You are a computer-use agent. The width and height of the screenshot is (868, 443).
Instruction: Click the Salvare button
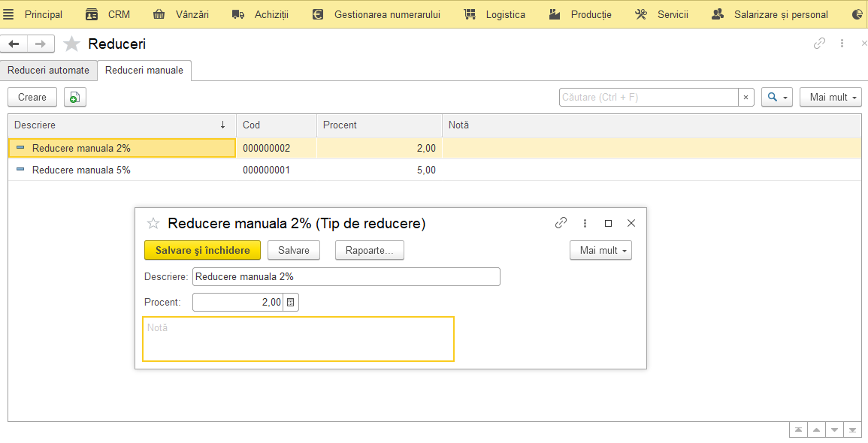coord(294,250)
